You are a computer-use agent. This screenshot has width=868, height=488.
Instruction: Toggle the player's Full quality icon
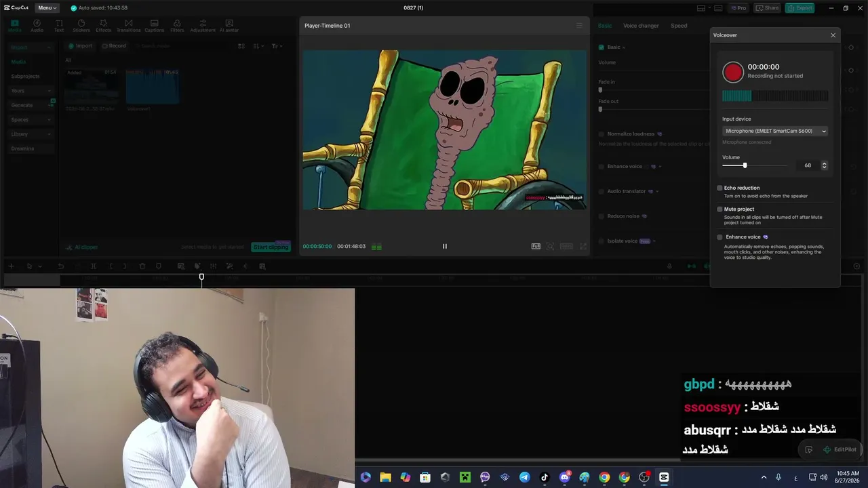pos(536,246)
